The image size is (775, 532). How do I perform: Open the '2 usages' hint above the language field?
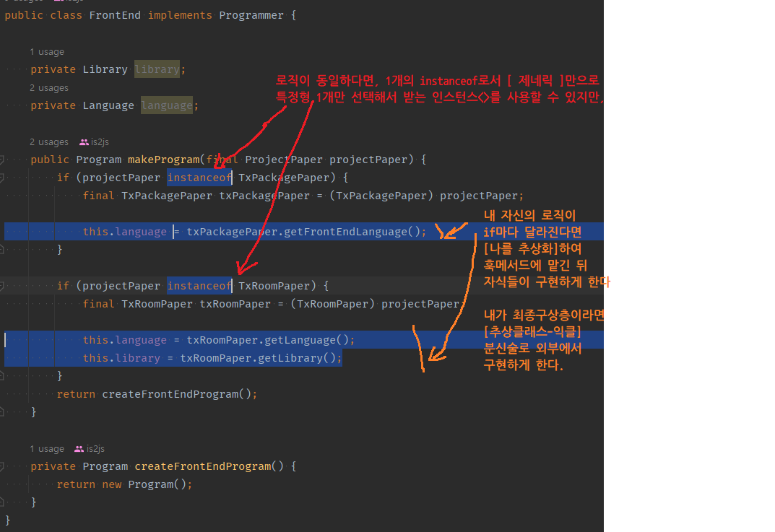click(49, 88)
